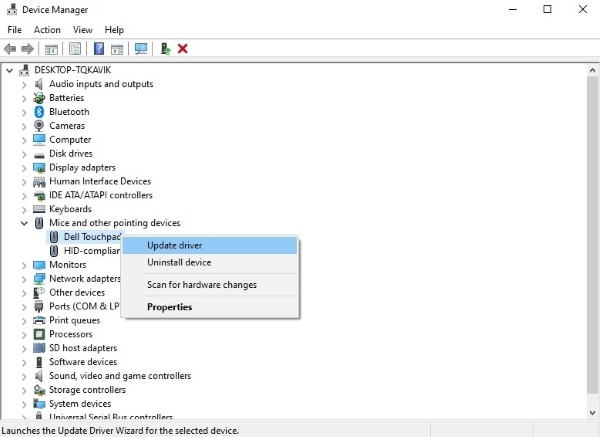Open Properties from the context menu
The image size is (600, 437).
pos(169,307)
